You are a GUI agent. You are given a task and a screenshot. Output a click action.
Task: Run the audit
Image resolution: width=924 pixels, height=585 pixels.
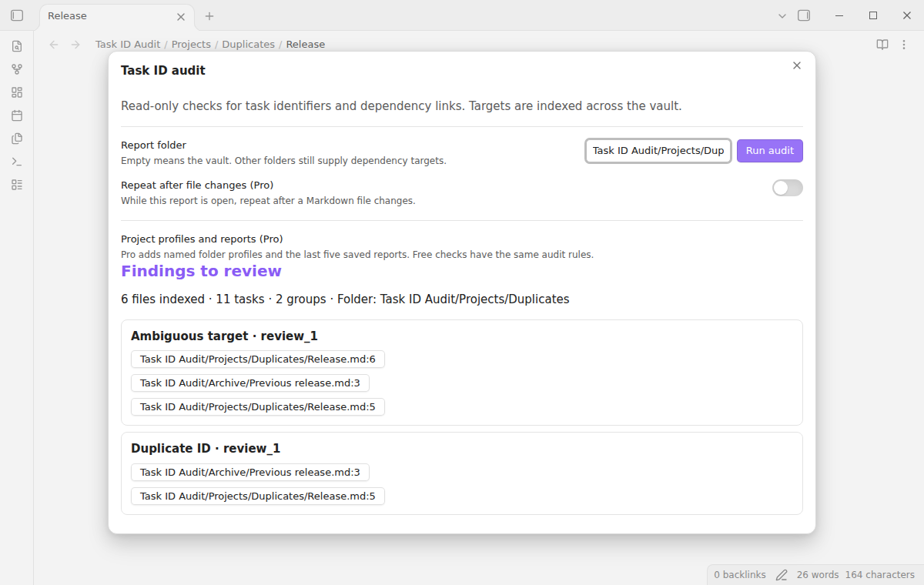point(770,151)
